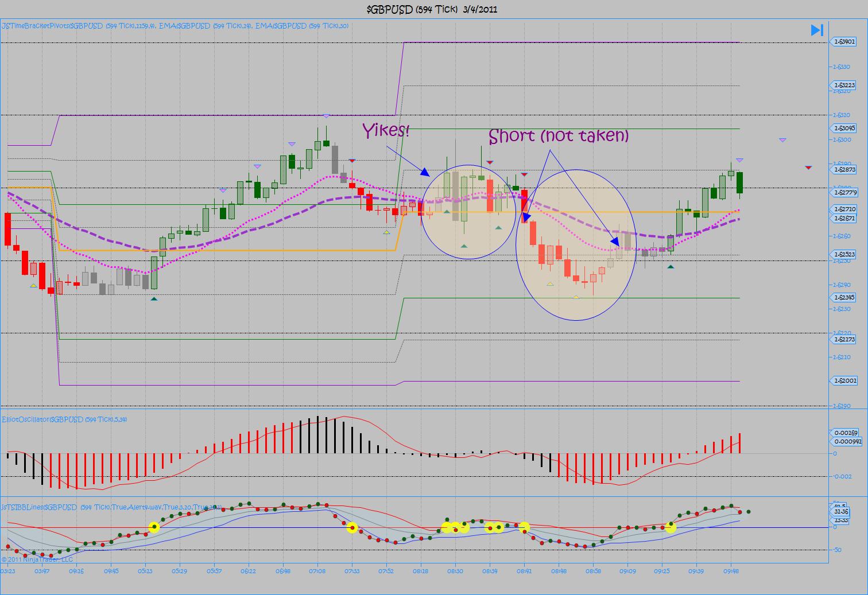Click the 09:48 time axis label
The height and width of the screenshot is (595, 868).
pyautogui.click(x=731, y=571)
